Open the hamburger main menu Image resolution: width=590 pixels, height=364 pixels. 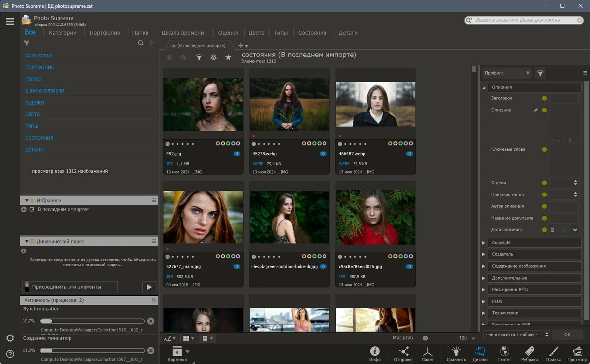point(10,21)
